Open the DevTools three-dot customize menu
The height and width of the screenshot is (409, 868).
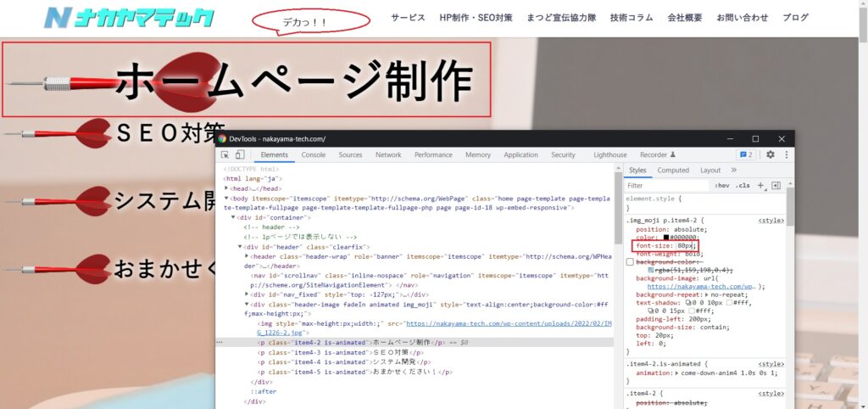pyautogui.click(x=786, y=155)
